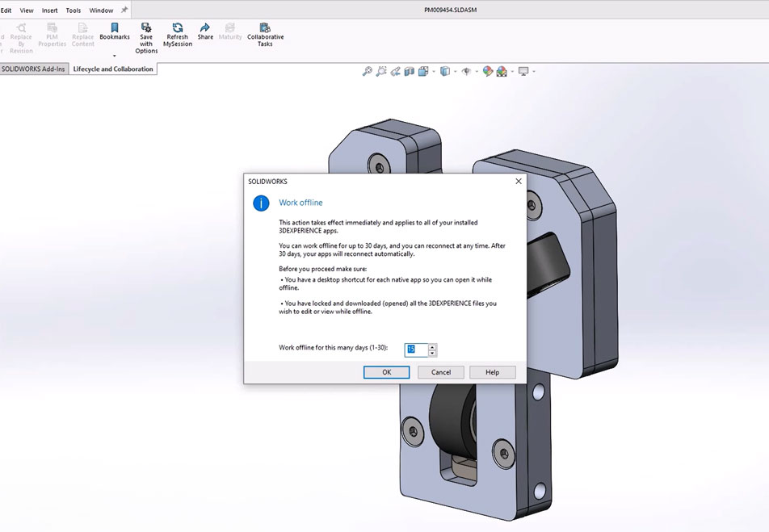Activate the Zoom to Area tool

click(x=381, y=71)
